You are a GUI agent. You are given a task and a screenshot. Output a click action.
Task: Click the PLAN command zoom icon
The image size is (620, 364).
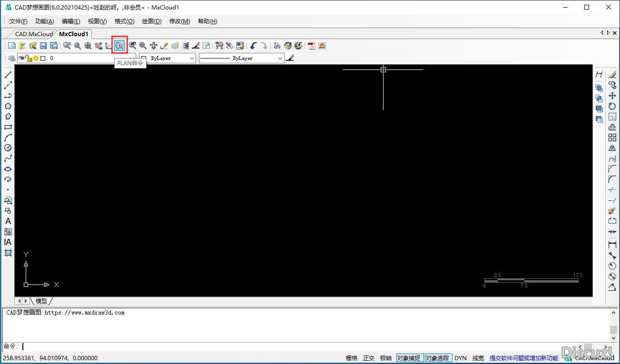tap(119, 46)
